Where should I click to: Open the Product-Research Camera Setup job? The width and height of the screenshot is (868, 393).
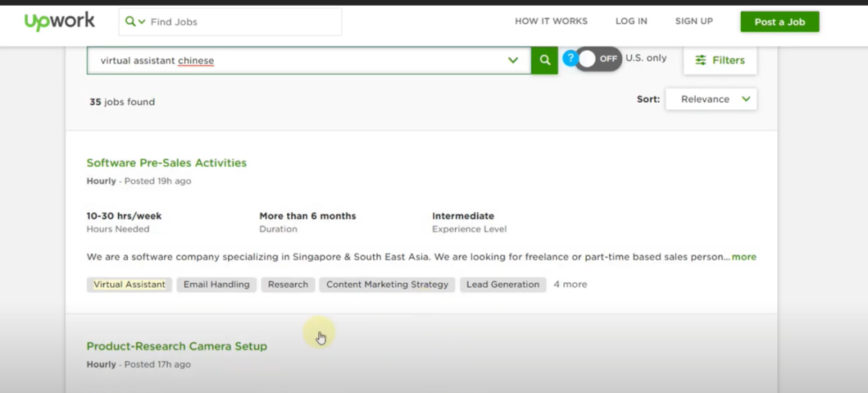tap(177, 346)
